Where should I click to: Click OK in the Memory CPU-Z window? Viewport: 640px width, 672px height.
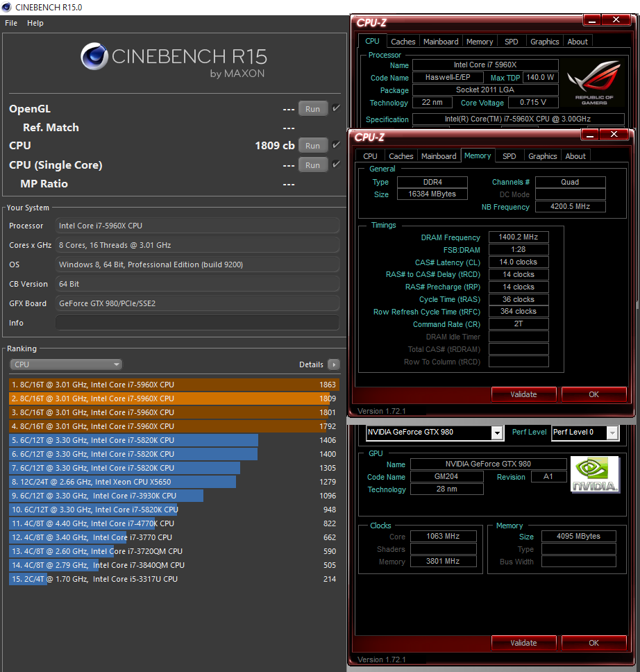coord(593,394)
